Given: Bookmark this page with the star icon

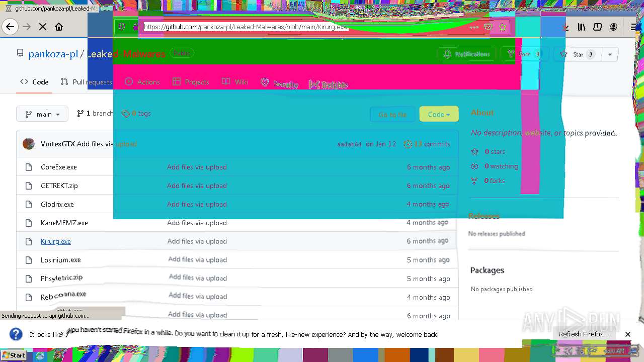Looking at the screenshot, I should 502,27.
